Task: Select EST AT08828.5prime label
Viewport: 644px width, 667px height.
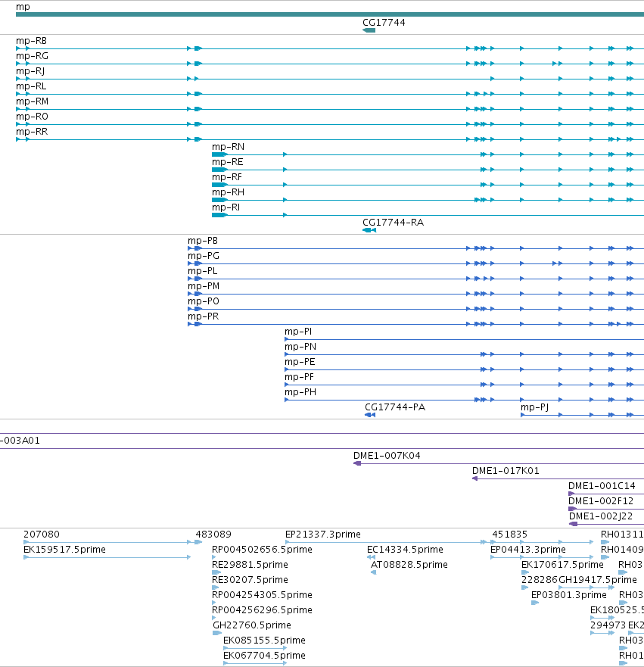Action: [x=409, y=565]
